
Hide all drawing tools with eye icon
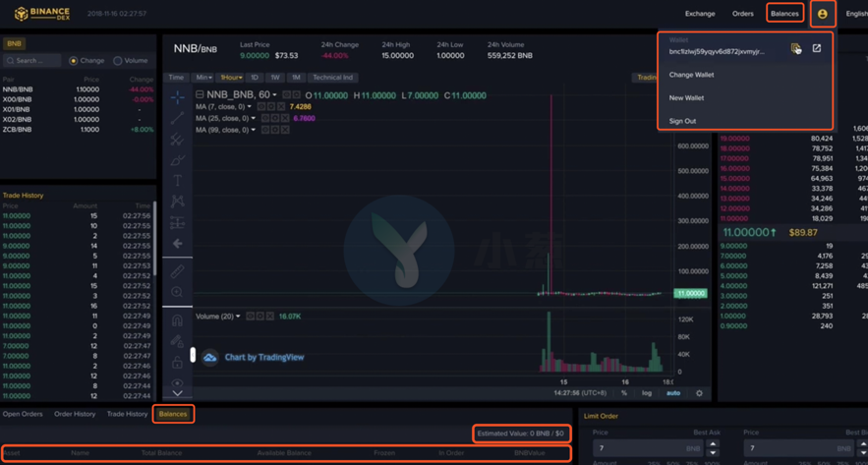pos(177,382)
